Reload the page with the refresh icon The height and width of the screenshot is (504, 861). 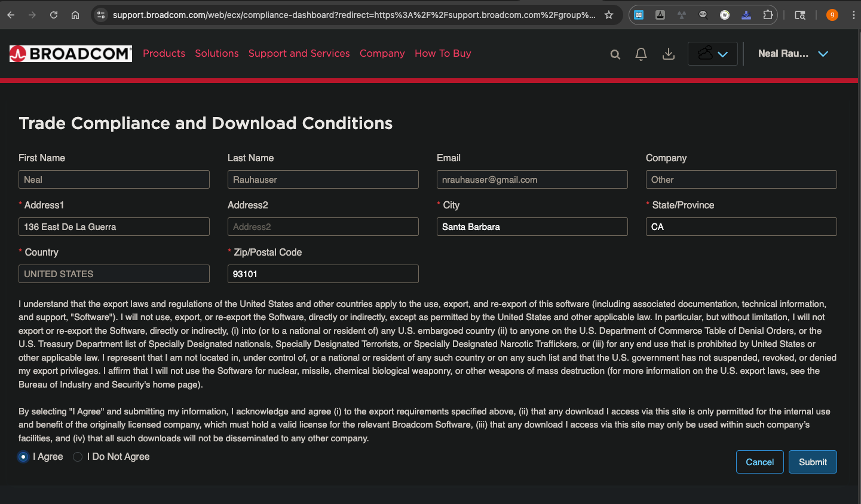(x=54, y=15)
